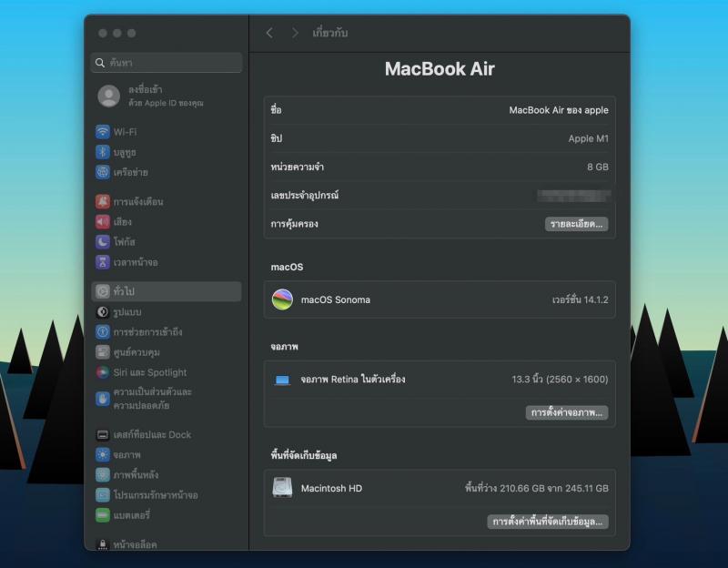Click the MacBook Air heading
The image size is (728, 568).
click(x=440, y=69)
